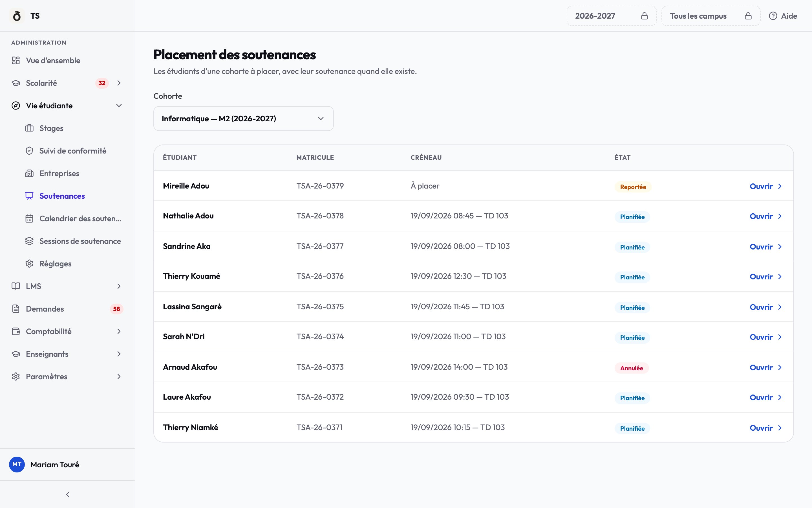Click the Sessions de soutenance layers icon

point(29,241)
